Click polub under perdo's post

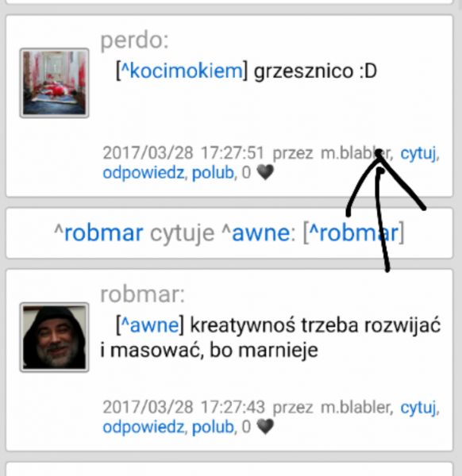coord(213,173)
